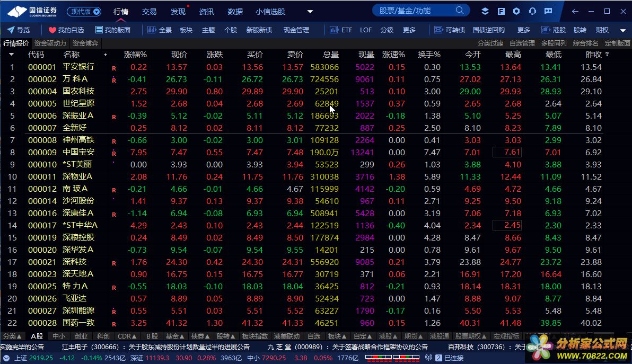
Task: Expand the 债券▲ bonds menu
Action: 200,336
